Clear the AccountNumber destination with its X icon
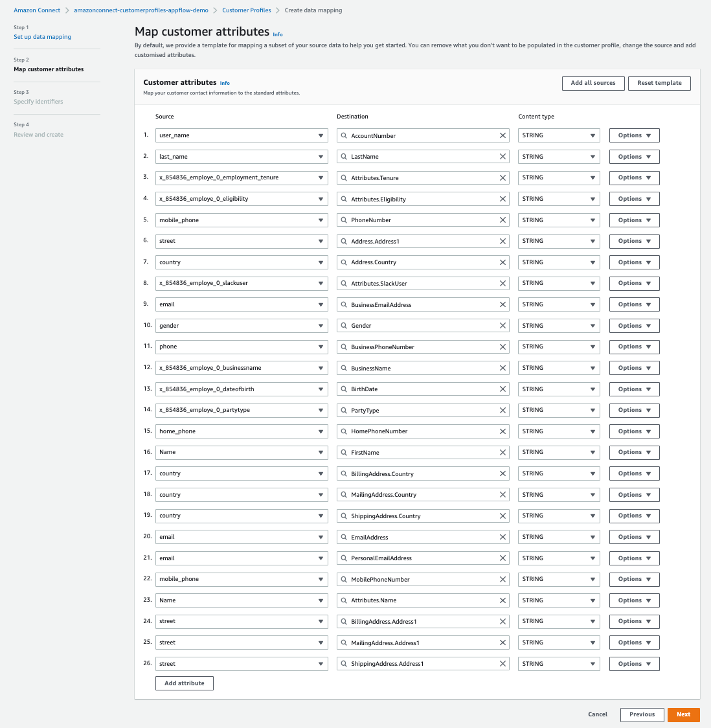Viewport: 711px width, 728px height. point(502,135)
